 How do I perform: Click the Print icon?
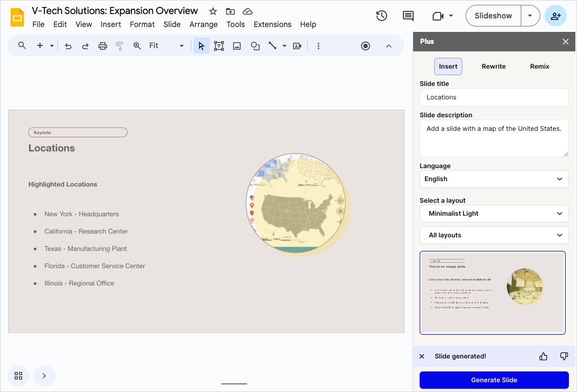pos(103,46)
